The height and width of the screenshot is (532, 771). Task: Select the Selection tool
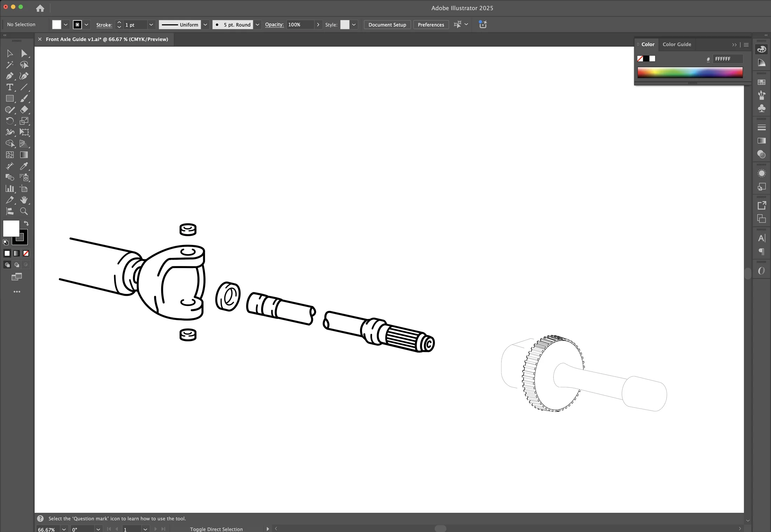(10, 54)
